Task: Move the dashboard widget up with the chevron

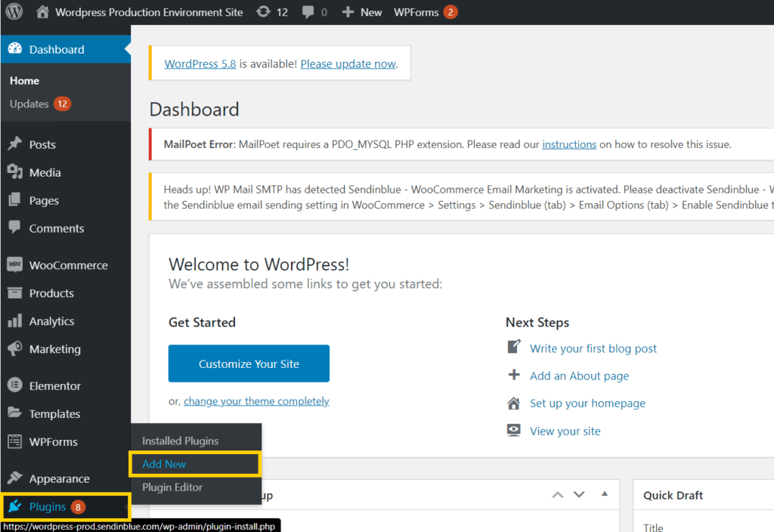Action: pyautogui.click(x=558, y=495)
